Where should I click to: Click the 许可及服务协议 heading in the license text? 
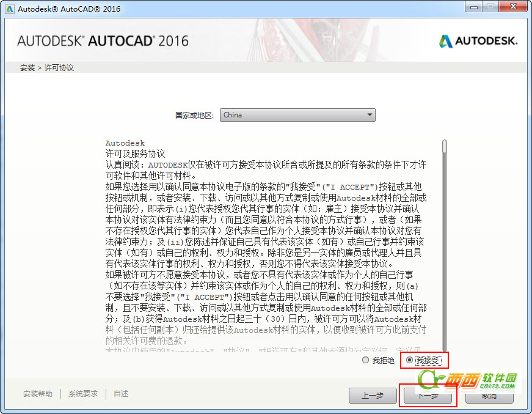135,154
